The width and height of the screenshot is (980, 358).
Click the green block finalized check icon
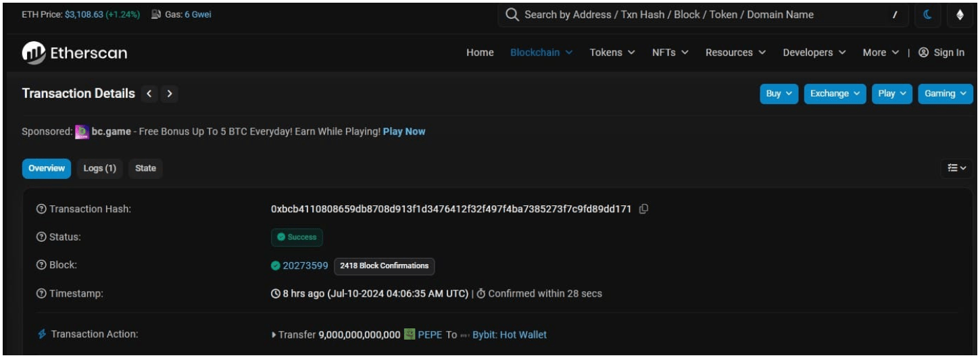276,265
